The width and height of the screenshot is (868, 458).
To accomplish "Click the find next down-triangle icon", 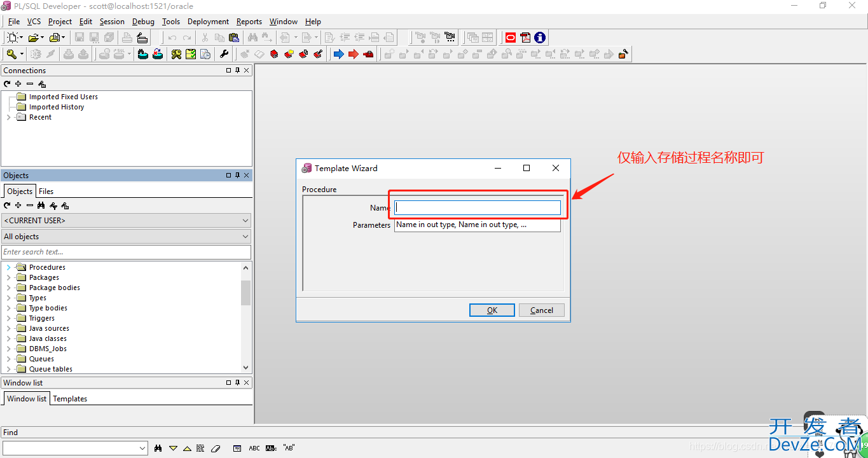I will (x=173, y=448).
